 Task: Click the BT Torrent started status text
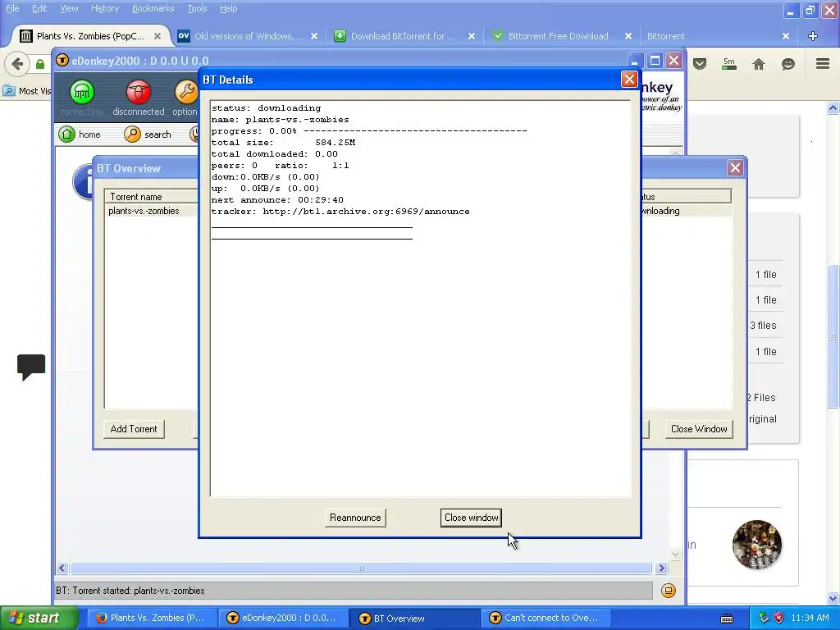pyautogui.click(x=130, y=591)
